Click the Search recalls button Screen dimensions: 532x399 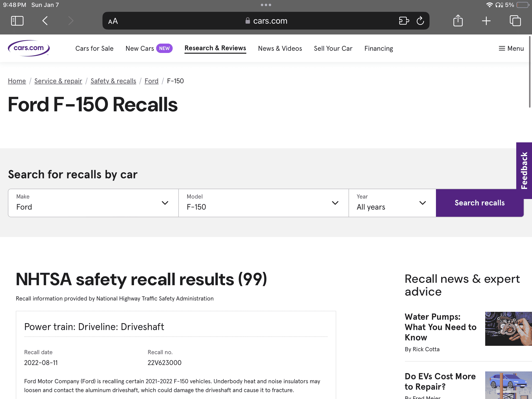(x=480, y=203)
